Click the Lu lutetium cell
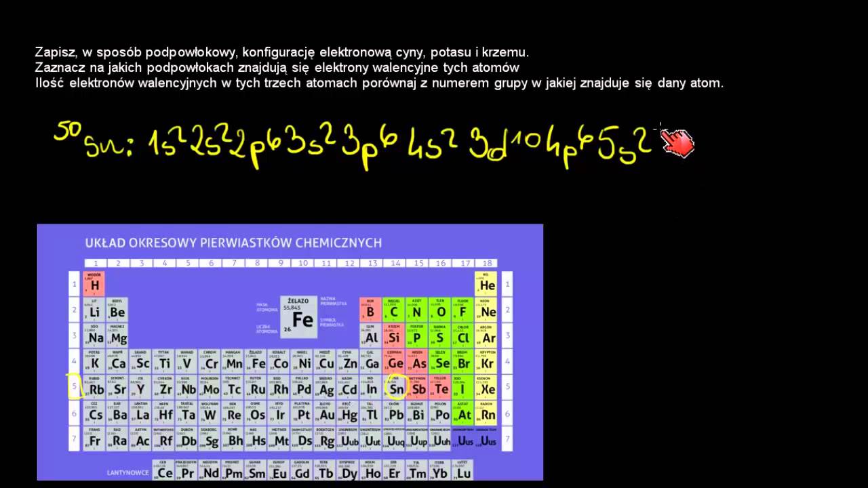This screenshot has height=488, width=868. pos(462,470)
